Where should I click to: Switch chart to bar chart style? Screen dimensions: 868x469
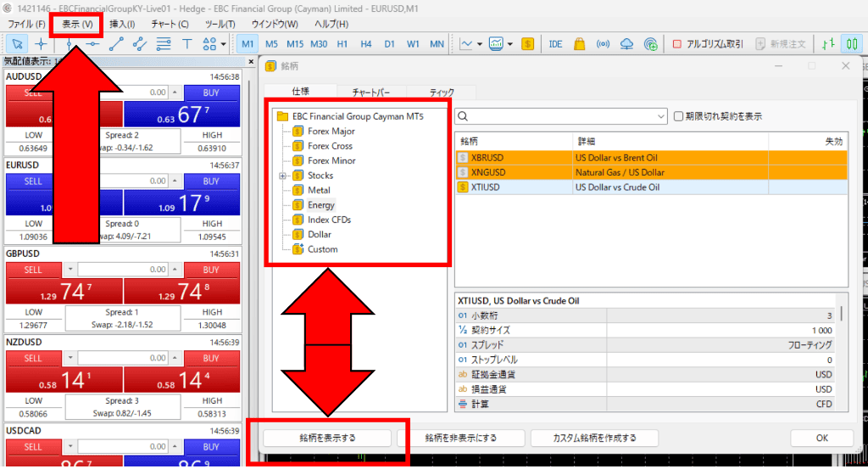827,44
